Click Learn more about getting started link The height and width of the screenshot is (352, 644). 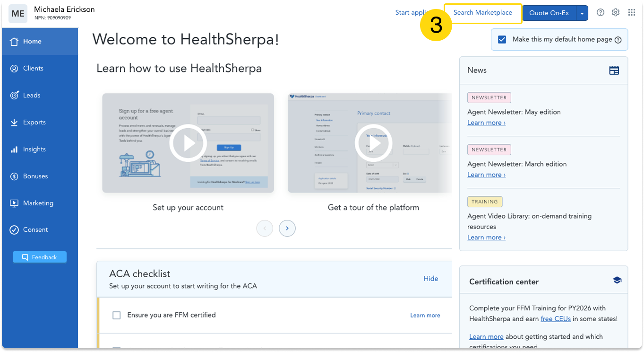pyautogui.click(x=486, y=337)
